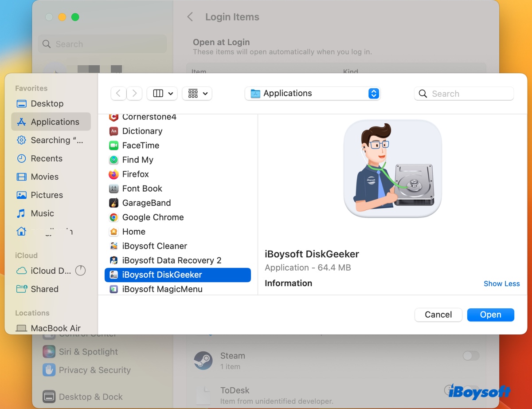Click the iBoysoft Data Recovery 2 icon
This screenshot has height=409, width=532.
114,260
